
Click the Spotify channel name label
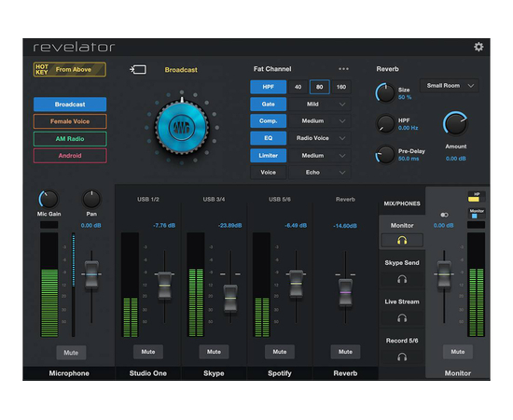point(280,373)
